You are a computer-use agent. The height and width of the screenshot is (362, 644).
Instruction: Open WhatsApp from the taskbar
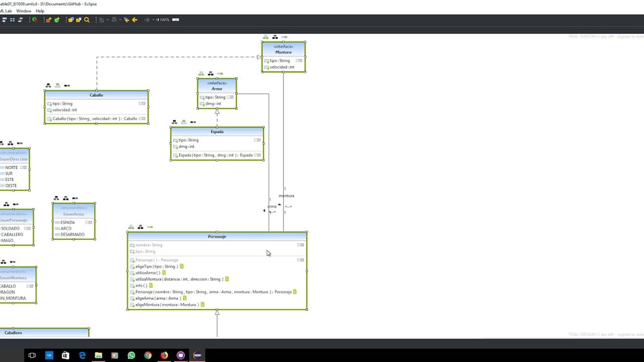[x=131, y=356]
